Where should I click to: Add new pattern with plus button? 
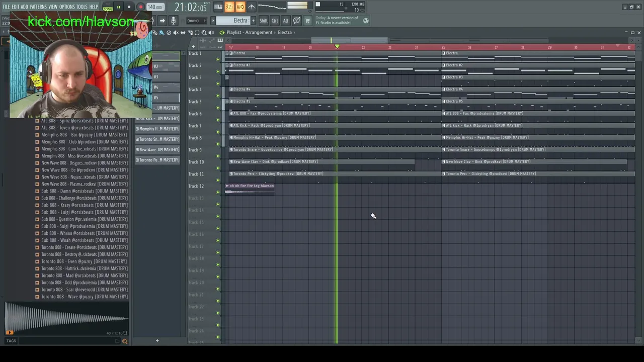[x=253, y=21]
